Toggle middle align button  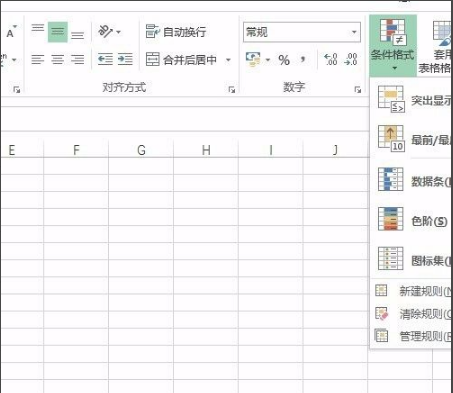[x=58, y=32]
